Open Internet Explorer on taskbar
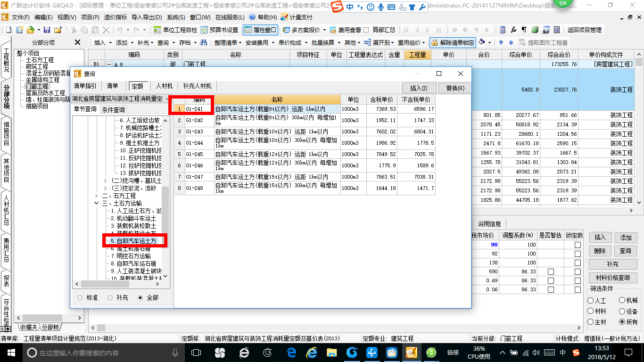 (312, 353)
